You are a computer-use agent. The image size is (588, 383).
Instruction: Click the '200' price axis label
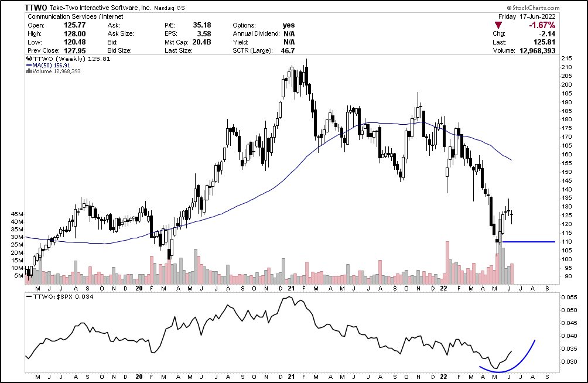pos(566,85)
